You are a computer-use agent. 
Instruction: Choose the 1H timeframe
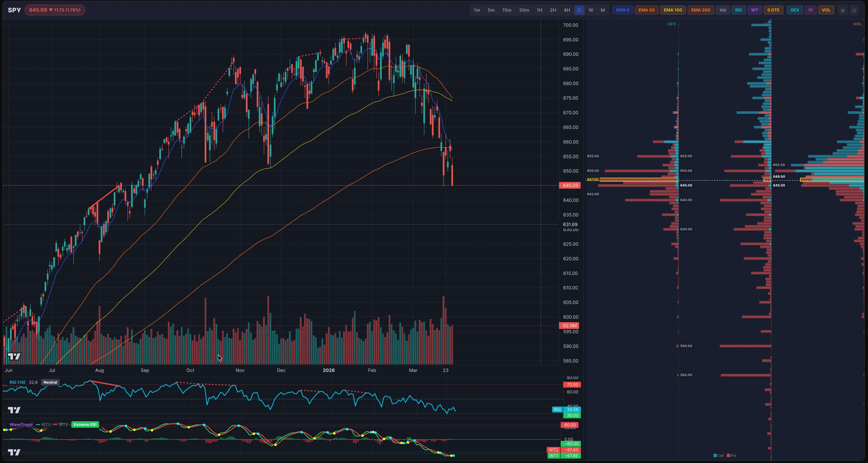pos(539,10)
